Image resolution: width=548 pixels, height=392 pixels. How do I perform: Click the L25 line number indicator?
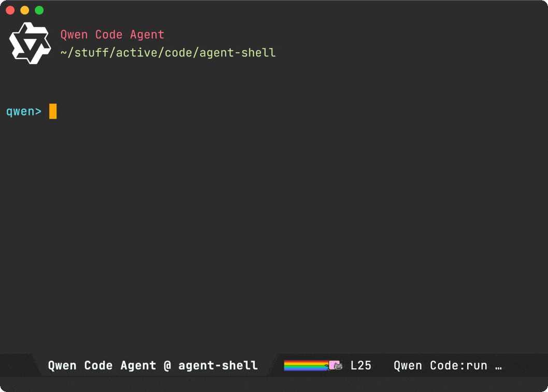click(x=360, y=366)
